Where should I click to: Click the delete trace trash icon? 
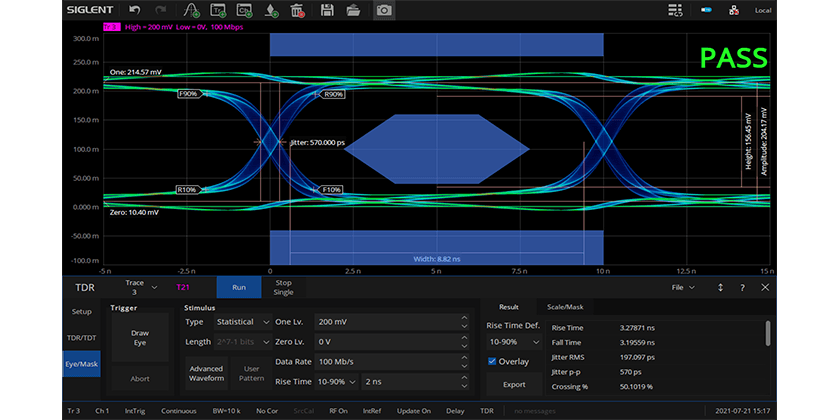[x=297, y=10]
